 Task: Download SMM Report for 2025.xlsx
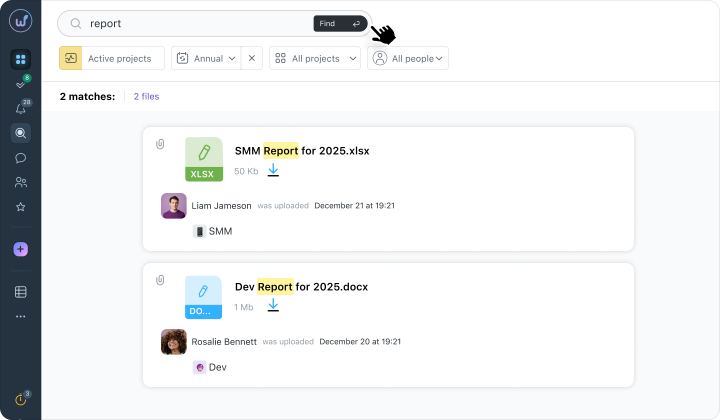273,170
